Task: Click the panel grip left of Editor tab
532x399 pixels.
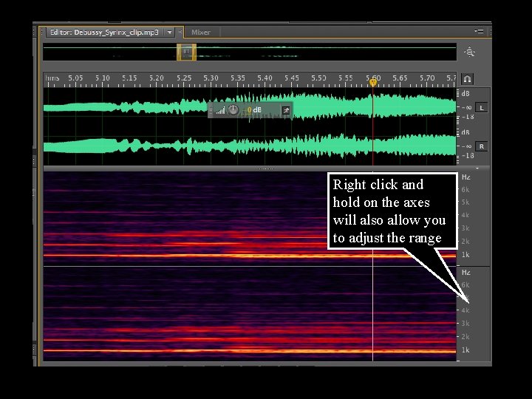Action: tap(41, 33)
